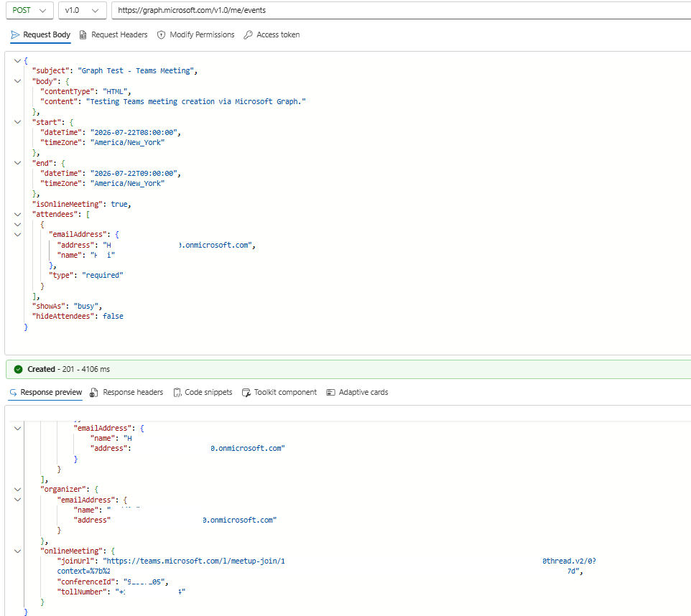The image size is (691, 616).
Task: Open the Code snippets tab
Action: (203, 392)
